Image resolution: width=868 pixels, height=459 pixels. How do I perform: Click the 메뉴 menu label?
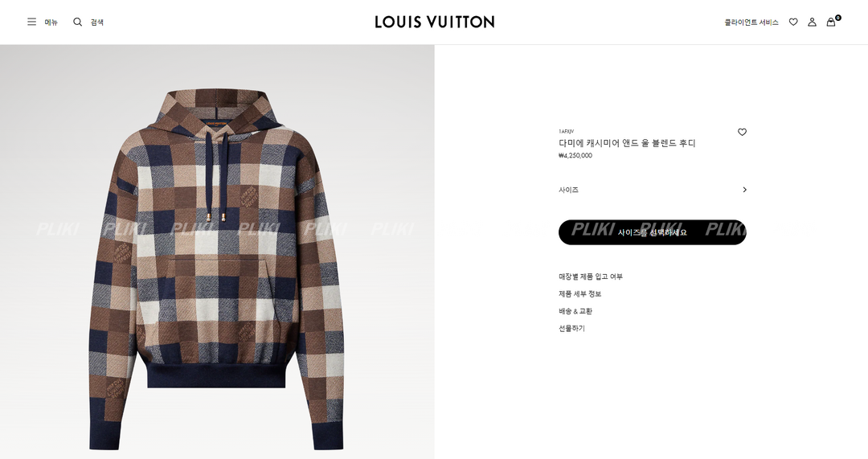coord(51,23)
